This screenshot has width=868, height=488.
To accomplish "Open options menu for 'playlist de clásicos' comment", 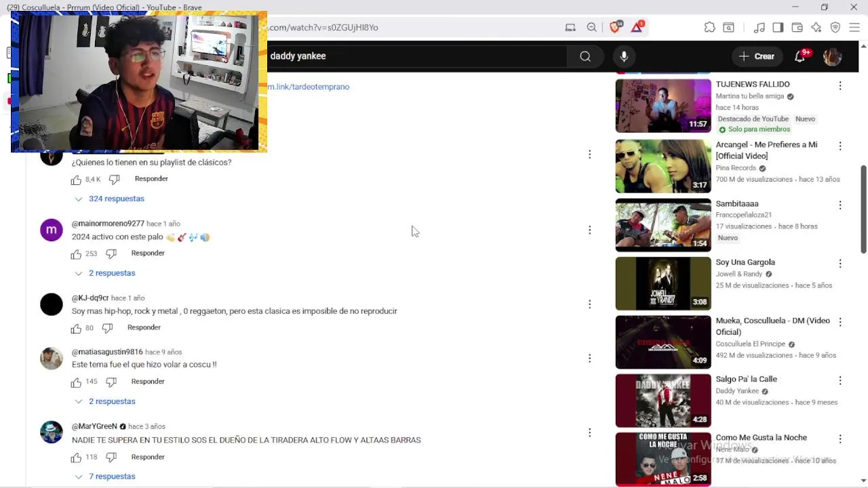I will (x=589, y=155).
